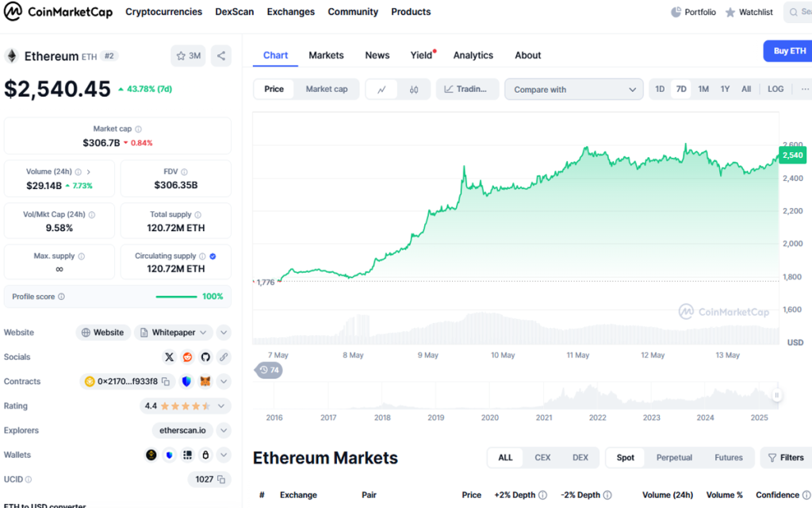Expand Website row chevron
812x508 pixels.
coord(224,333)
